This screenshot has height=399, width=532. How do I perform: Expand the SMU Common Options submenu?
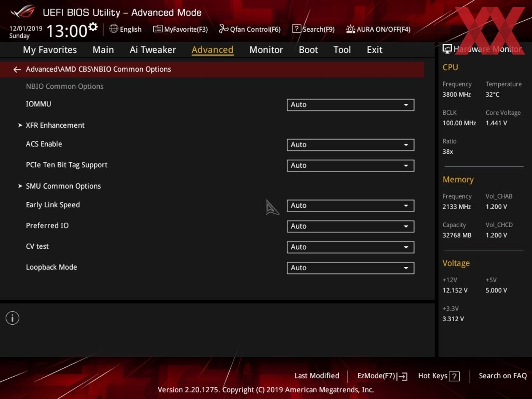(x=63, y=186)
